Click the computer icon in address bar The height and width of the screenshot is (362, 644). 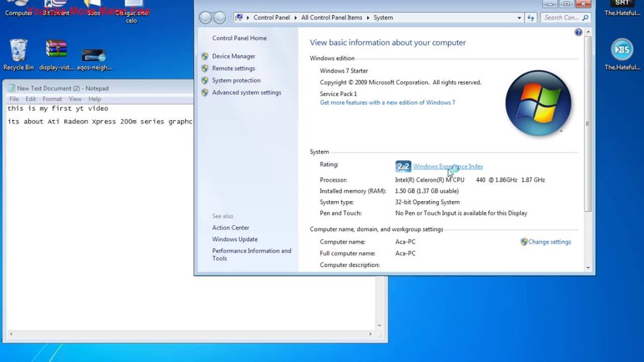(240, 18)
